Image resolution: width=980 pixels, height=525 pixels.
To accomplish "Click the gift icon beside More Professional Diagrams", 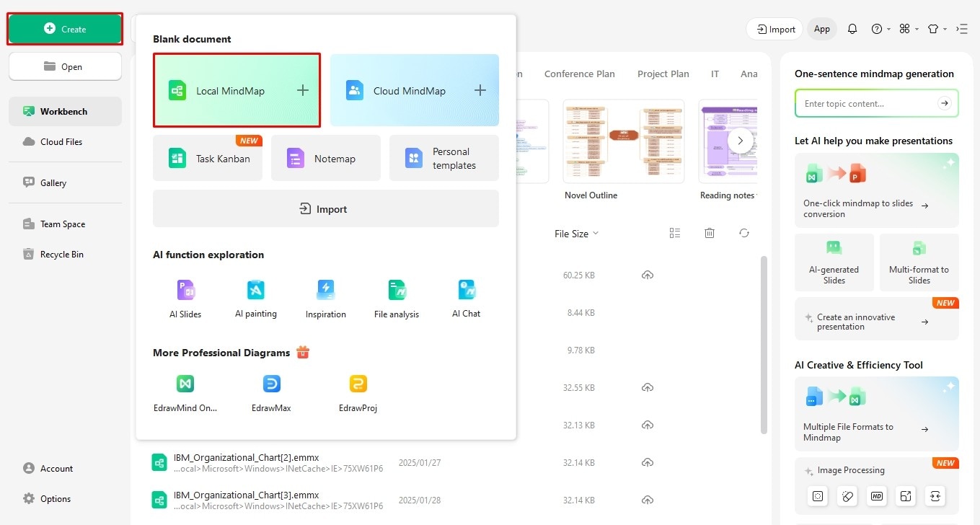I will [303, 352].
